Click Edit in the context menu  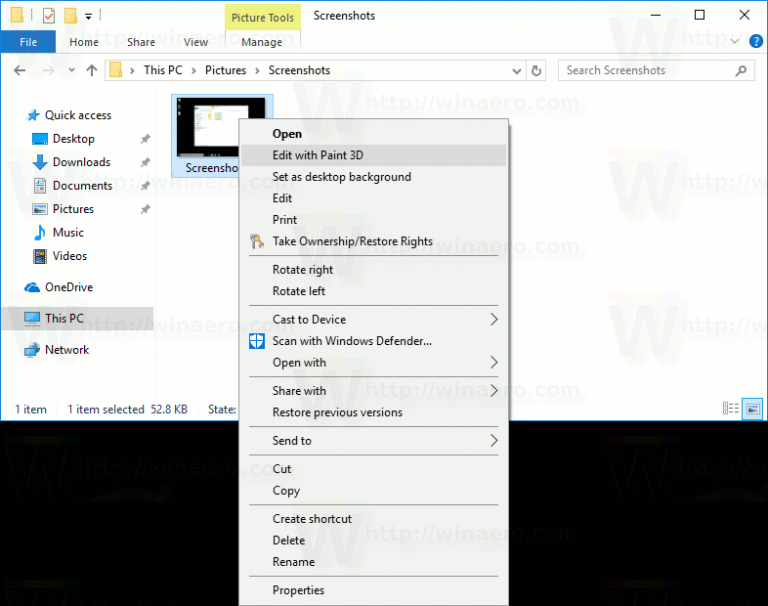pyautogui.click(x=374, y=198)
